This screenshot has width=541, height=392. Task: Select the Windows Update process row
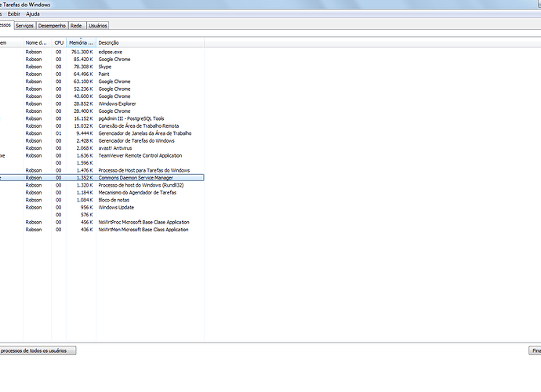[x=102, y=208]
